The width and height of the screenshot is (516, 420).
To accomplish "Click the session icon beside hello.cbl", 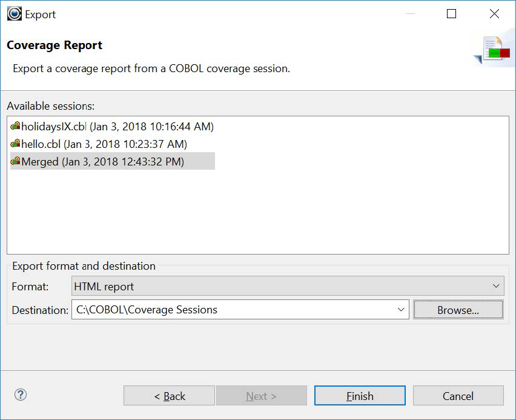I will pos(15,144).
